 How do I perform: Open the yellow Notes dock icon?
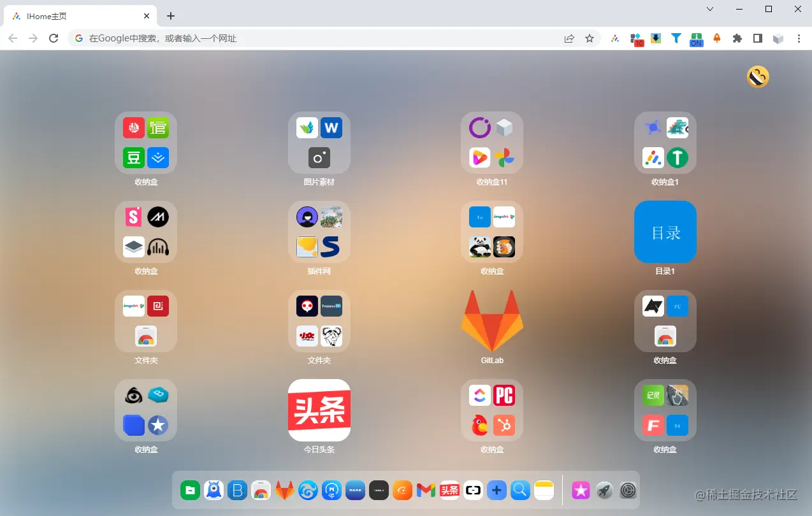pyautogui.click(x=544, y=490)
